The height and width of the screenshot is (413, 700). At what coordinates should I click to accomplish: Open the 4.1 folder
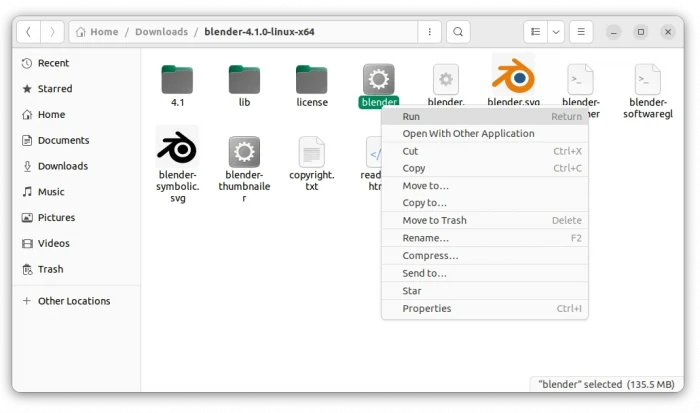pos(178,79)
